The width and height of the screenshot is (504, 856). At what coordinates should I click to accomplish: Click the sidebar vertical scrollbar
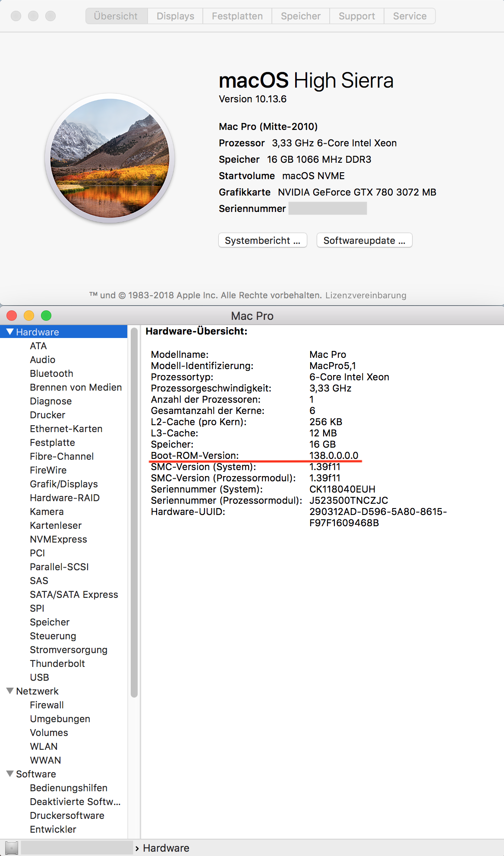click(134, 512)
